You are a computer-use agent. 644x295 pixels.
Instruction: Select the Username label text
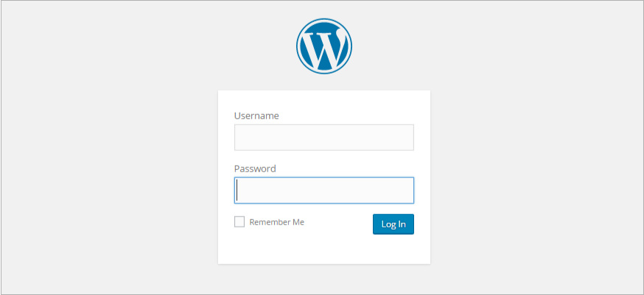tap(256, 115)
